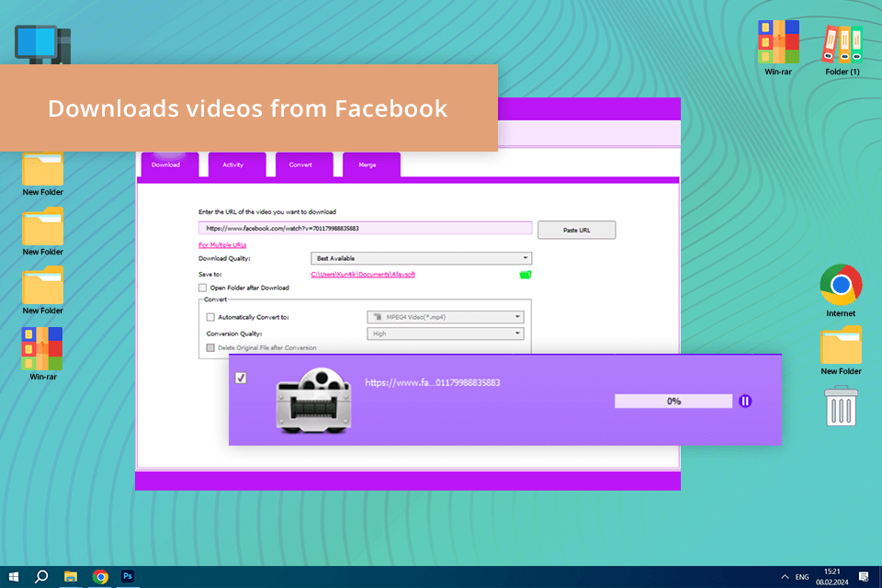Viewport: 882px width, 588px height.
Task: Enable Automatically Convert to checkbox
Action: [210, 317]
